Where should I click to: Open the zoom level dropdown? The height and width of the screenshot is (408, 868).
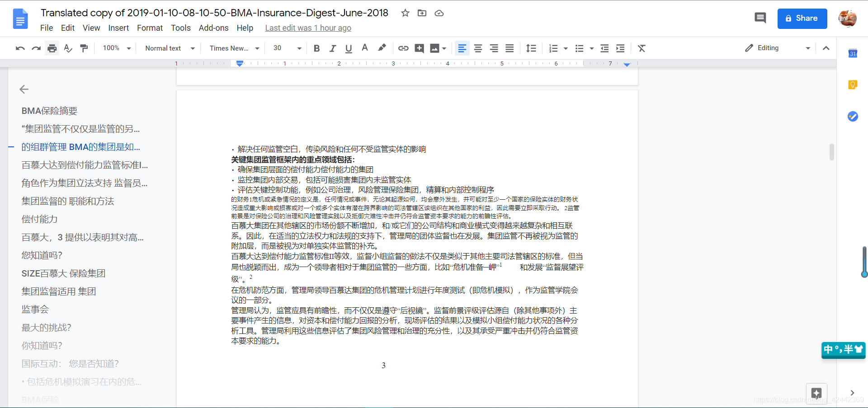tap(117, 48)
